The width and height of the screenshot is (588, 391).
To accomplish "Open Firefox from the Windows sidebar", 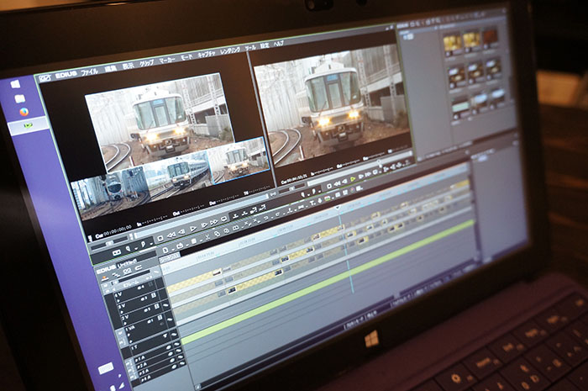I will (x=24, y=112).
